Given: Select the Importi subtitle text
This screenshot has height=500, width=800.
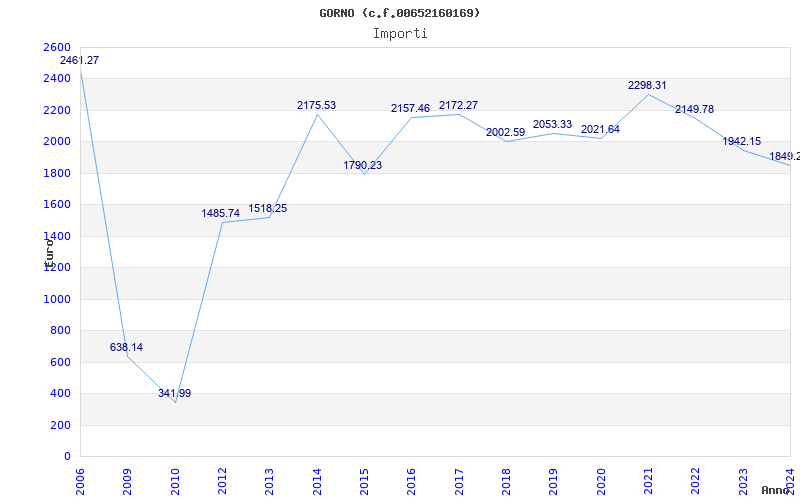Looking at the screenshot, I should click(400, 33).
